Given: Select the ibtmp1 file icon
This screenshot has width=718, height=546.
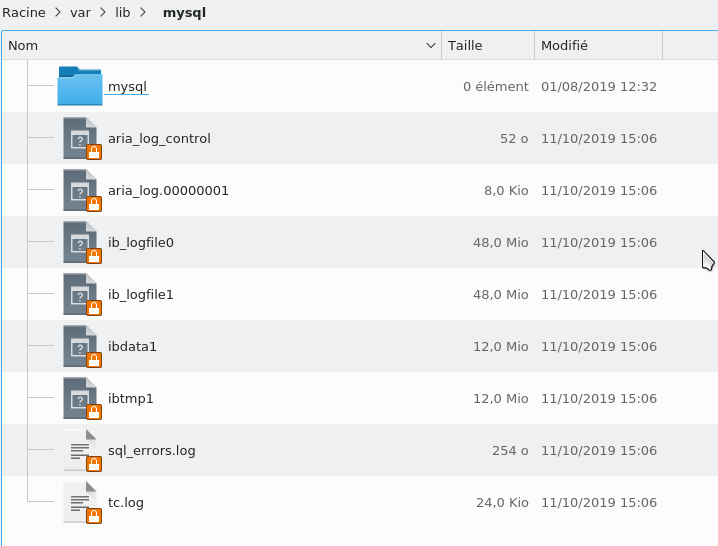Looking at the screenshot, I should coord(82,399).
